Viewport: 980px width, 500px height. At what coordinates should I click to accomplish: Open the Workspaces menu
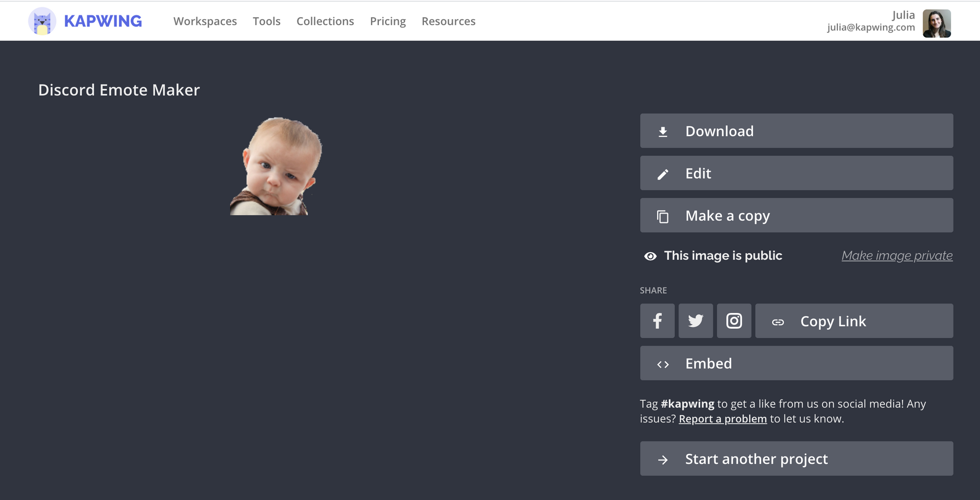(205, 22)
